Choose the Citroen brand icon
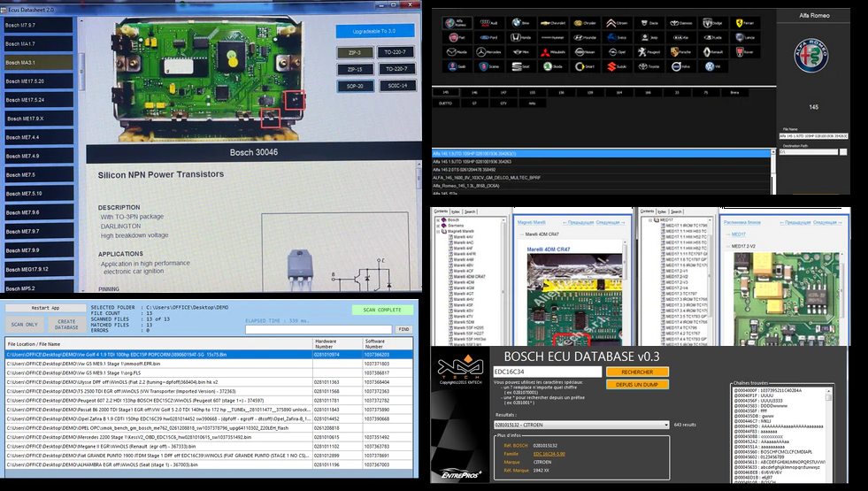Screen dimensions: 868x491 [616, 23]
